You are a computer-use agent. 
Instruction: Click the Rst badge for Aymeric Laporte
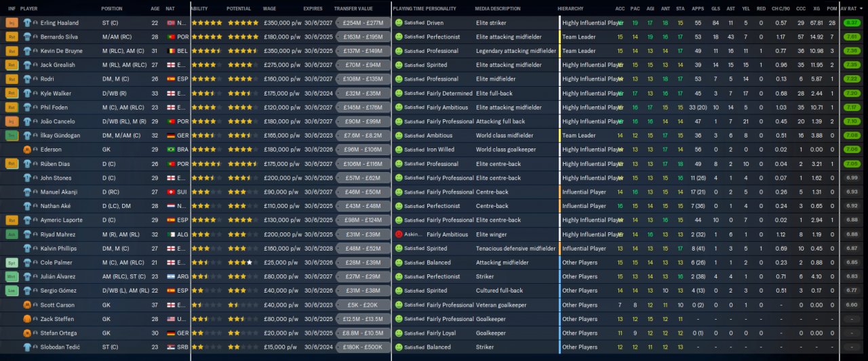tap(12, 220)
